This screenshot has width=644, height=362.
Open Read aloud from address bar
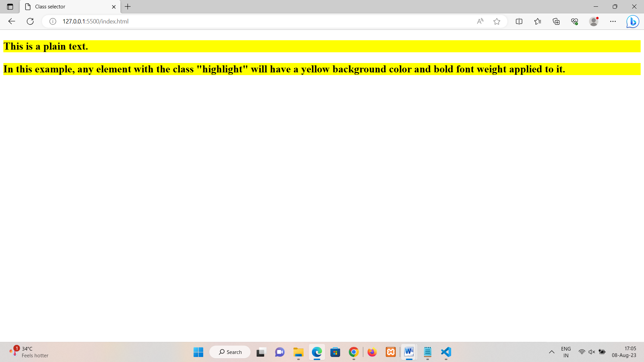point(480,21)
